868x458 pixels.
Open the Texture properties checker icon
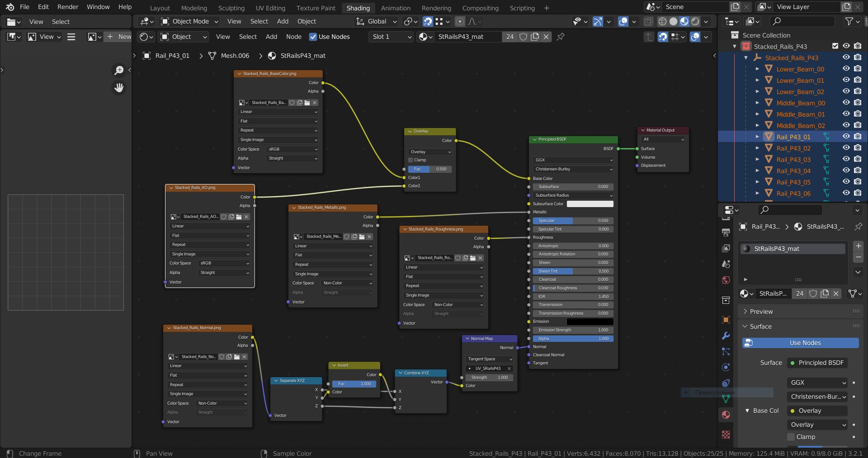point(726,434)
